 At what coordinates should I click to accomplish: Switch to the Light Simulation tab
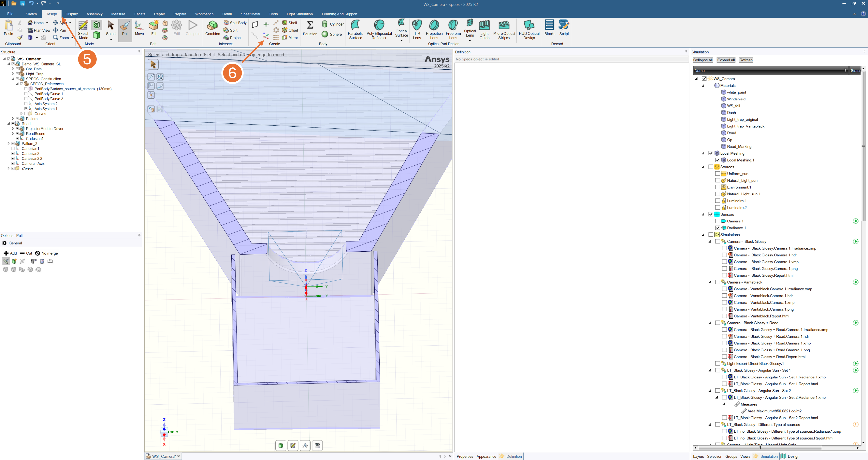pyautogui.click(x=299, y=14)
